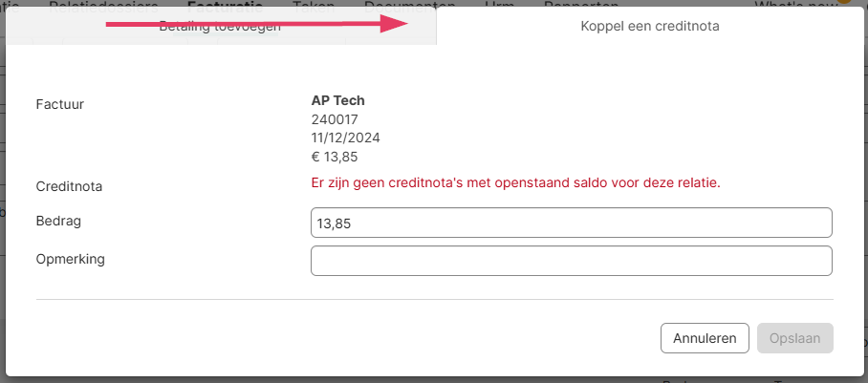Click the AP Tech company name
Screen dimensions: 868x383
point(338,100)
